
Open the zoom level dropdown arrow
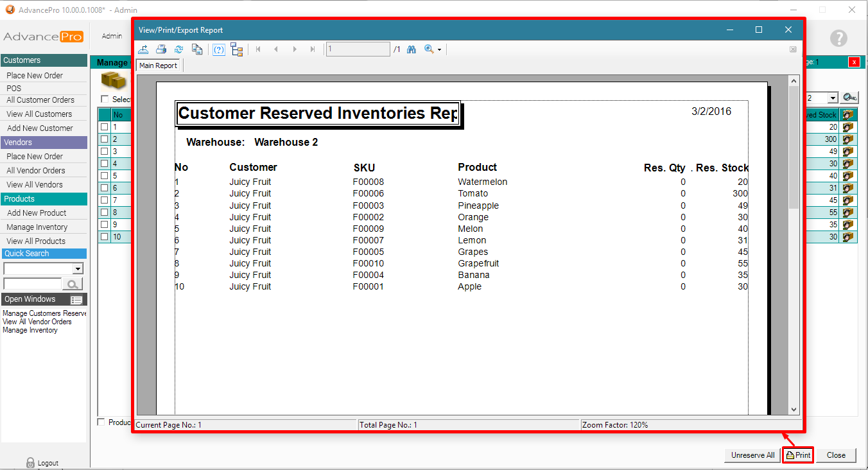click(x=439, y=50)
